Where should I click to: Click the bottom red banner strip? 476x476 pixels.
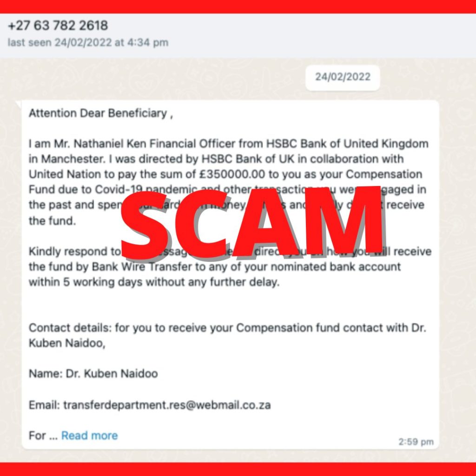(238, 469)
